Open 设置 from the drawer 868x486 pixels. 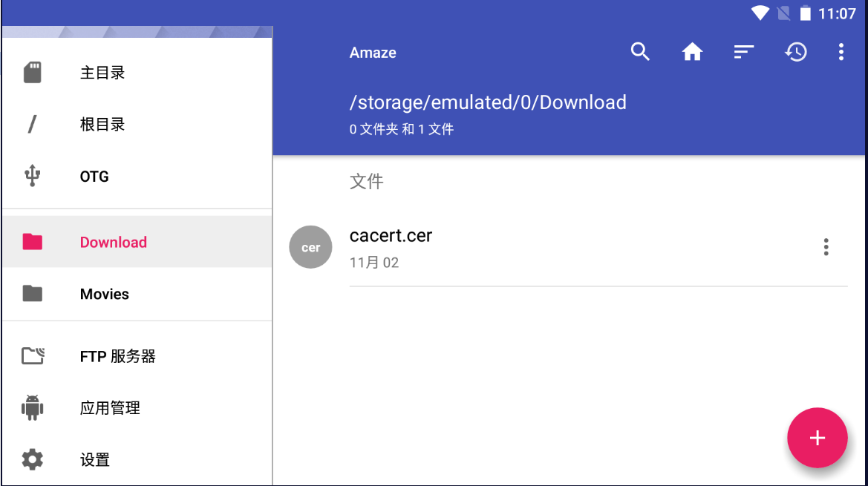pyautogui.click(x=95, y=460)
